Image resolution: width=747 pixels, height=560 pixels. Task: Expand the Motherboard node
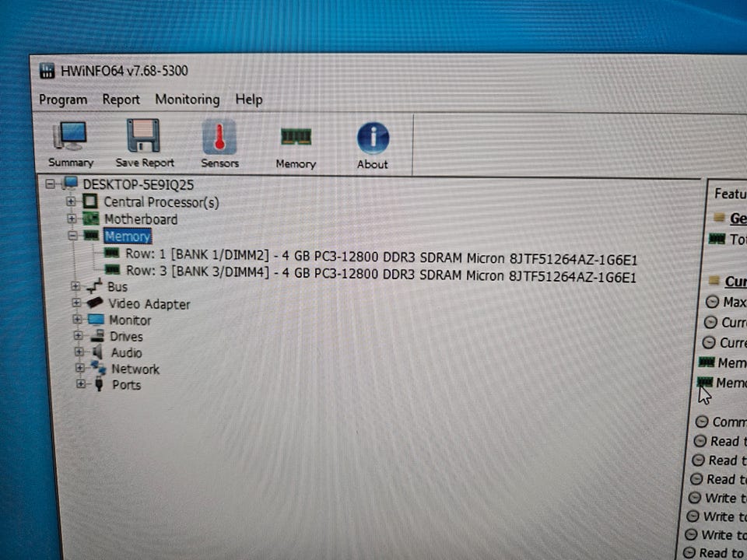[72, 219]
